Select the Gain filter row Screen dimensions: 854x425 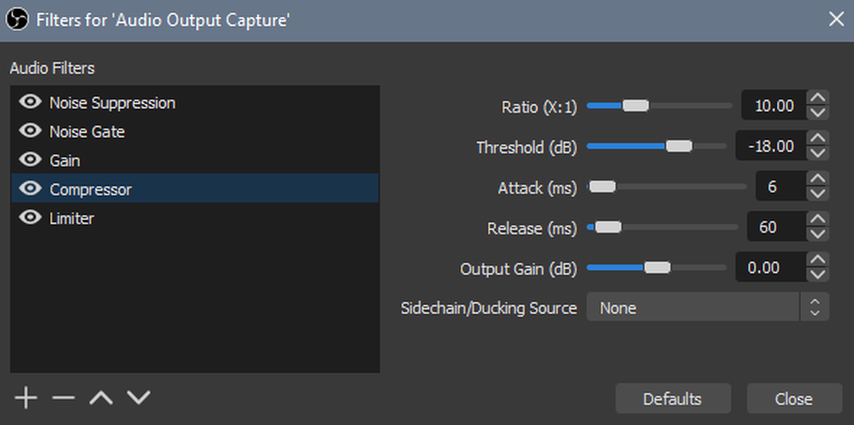194,160
